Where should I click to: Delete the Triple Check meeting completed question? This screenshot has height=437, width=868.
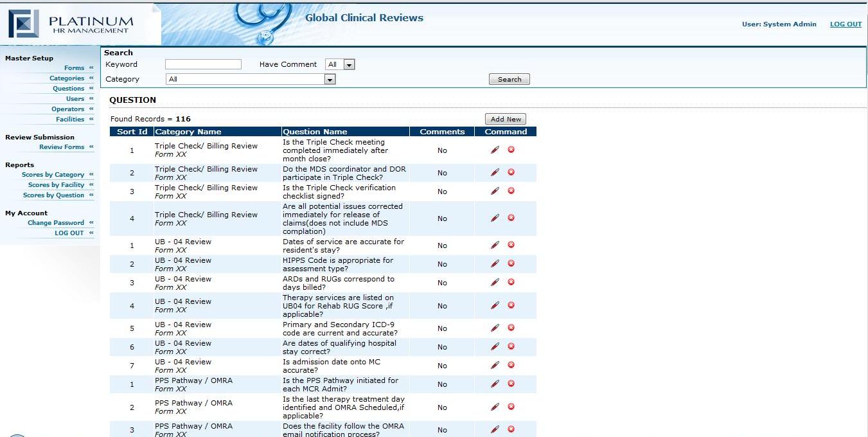[511, 150]
